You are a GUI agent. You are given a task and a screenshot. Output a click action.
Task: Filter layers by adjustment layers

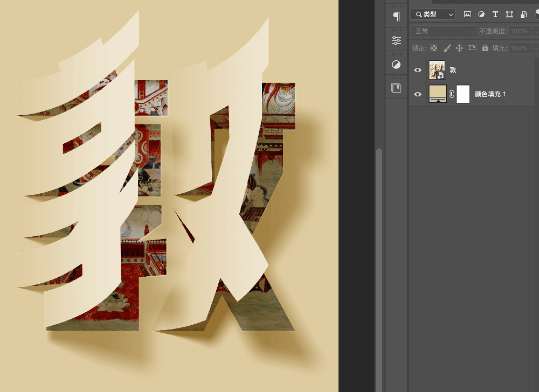point(481,15)
